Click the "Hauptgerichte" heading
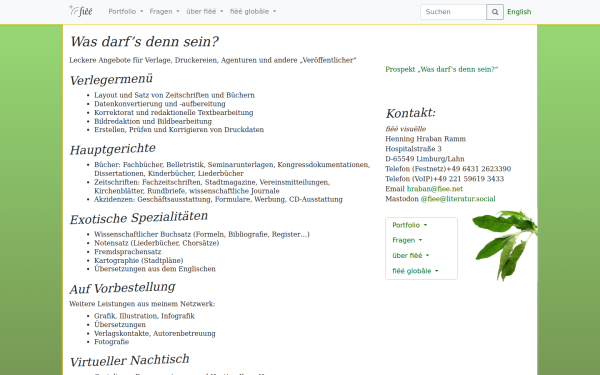The image size is (600, 375). (x=112, y=149)
